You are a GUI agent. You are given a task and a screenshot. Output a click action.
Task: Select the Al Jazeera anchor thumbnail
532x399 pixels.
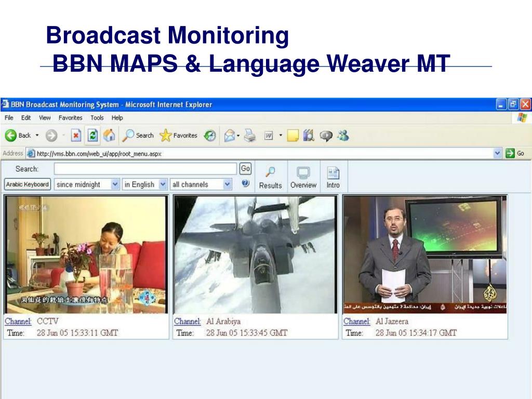[x=425, y=255]
